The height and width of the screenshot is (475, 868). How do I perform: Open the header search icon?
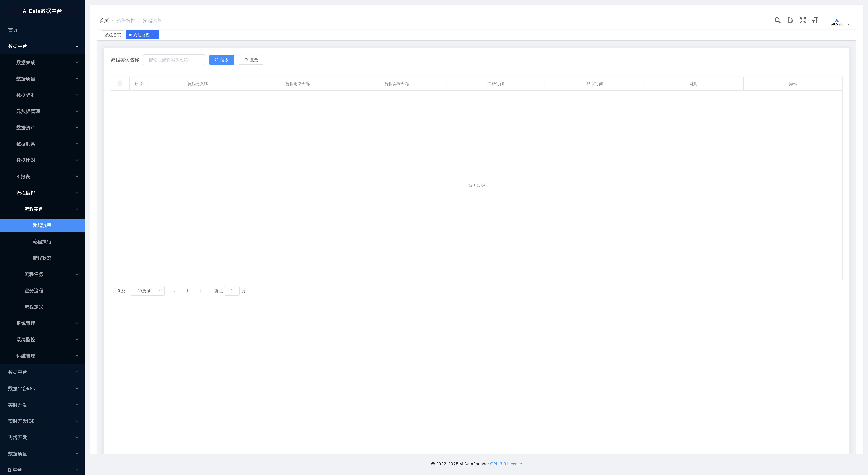(x=777, y=21)
